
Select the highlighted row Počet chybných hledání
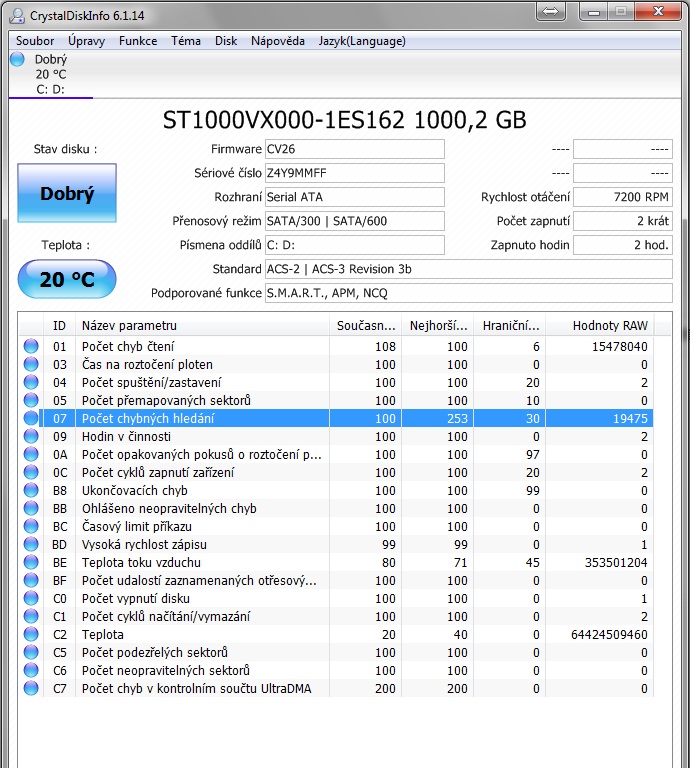tap(336, 418)
